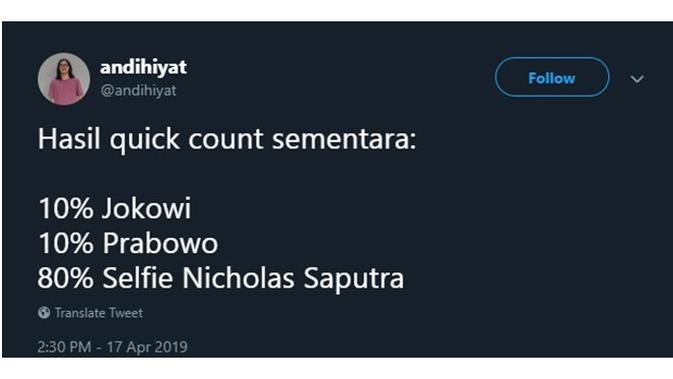This screenshot has width=673, height=379.
Task: Click the word 'Prabowo'
Action: pyautogui.click(x=160, y=243)
